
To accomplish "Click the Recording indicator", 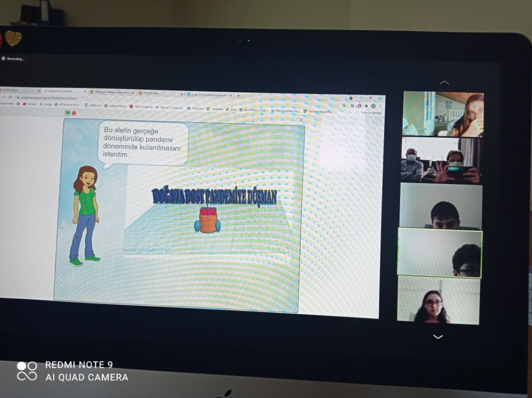I will point(13,59).
